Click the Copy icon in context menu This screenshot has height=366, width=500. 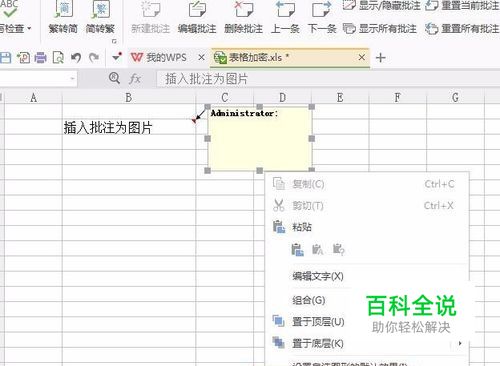click(279, 184)
